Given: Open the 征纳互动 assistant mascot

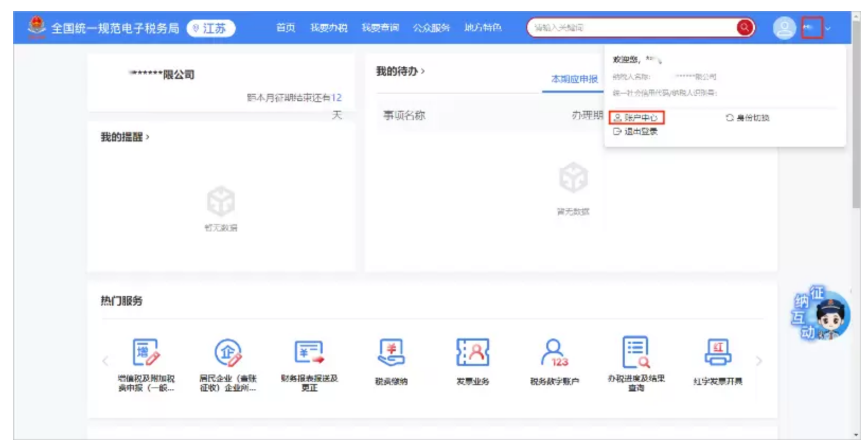Looking at the screenshot, I should click(x=821, y=314).
